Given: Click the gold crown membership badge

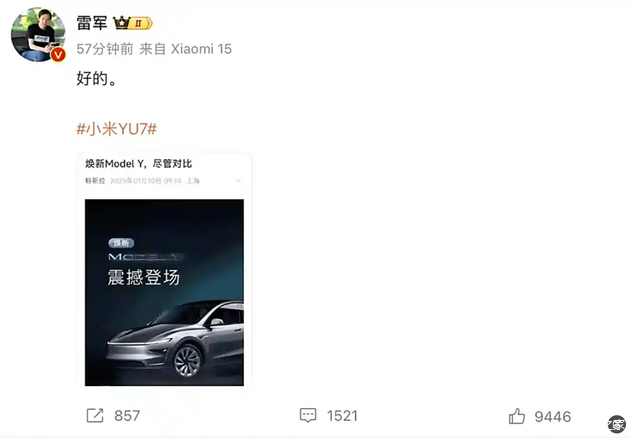Looking at the screenshot, I should (133, 23).
